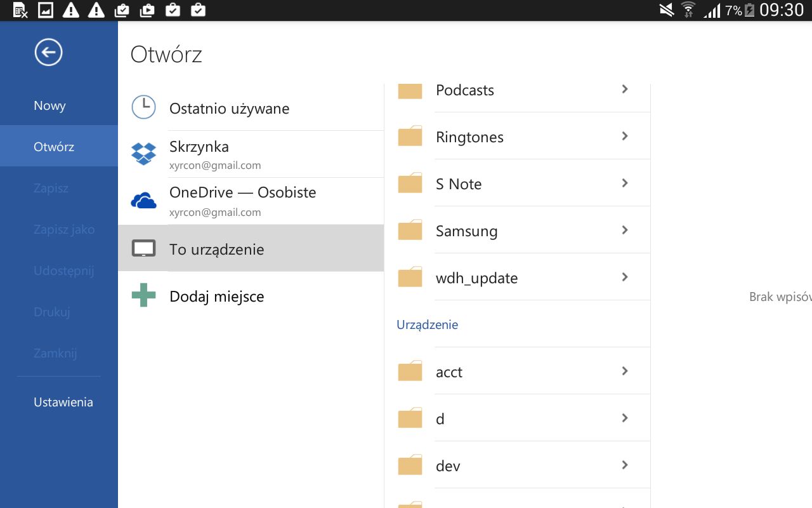
Task: Click the acct folder icon
Action: tap(410, 371)
